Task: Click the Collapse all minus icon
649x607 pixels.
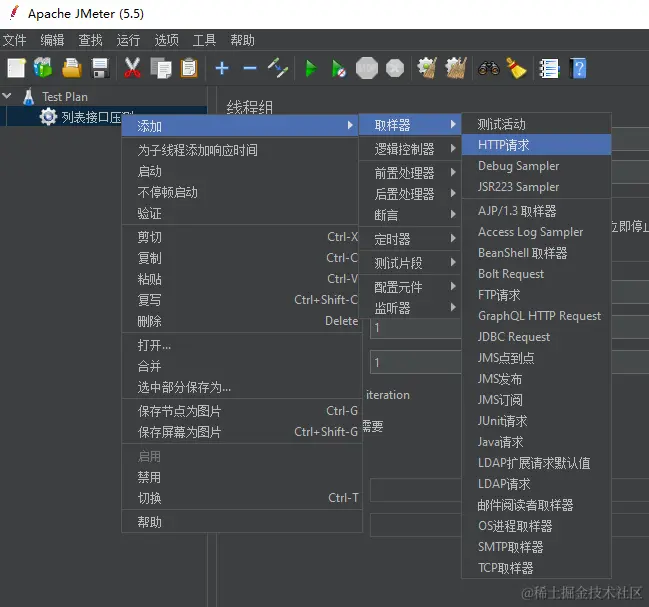Action: pos(250,68)
